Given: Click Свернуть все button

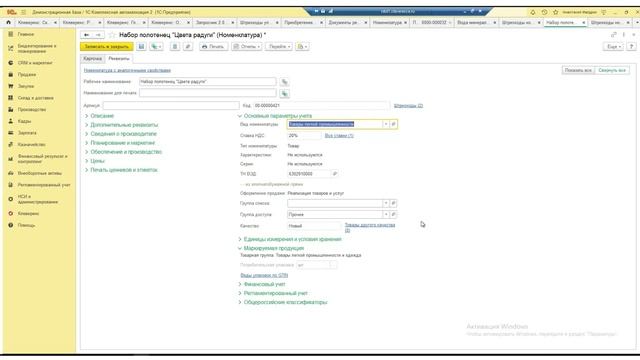Looking at the screenshot, I should point(612,70).
